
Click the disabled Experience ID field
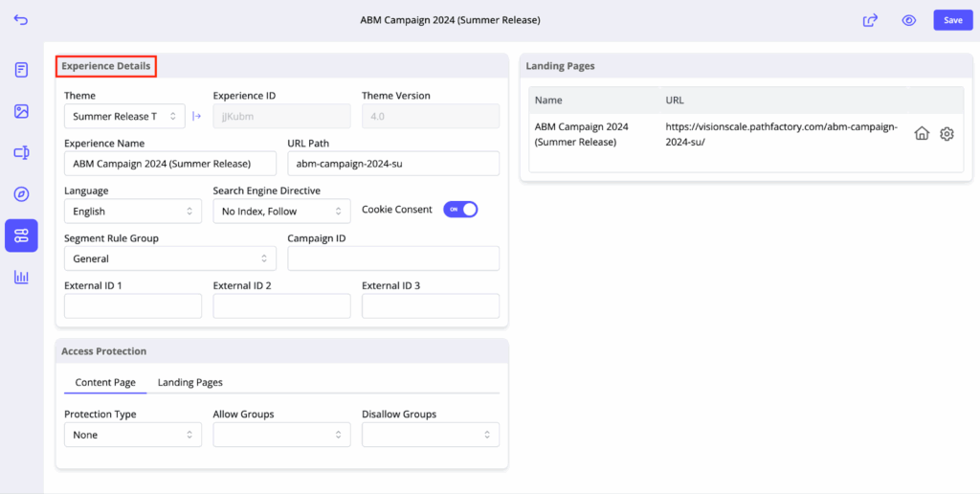click(x=282, y=116)
